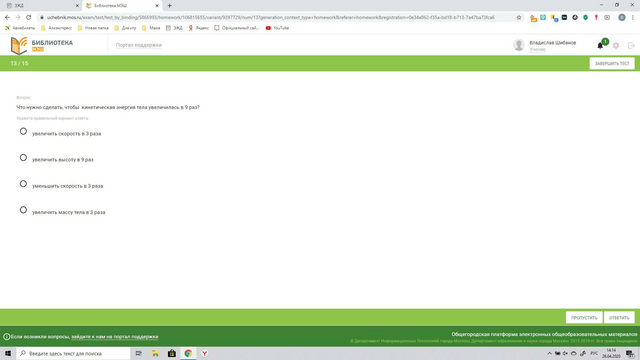Click the logout icon in header
Viewport: 640px width, 360px height.
tap(631, 45)
